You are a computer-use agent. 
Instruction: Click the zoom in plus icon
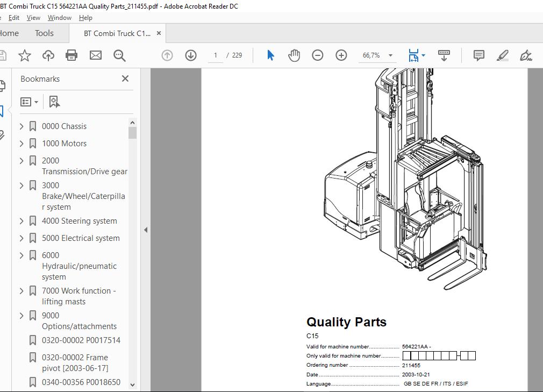[x=341, y=55]
